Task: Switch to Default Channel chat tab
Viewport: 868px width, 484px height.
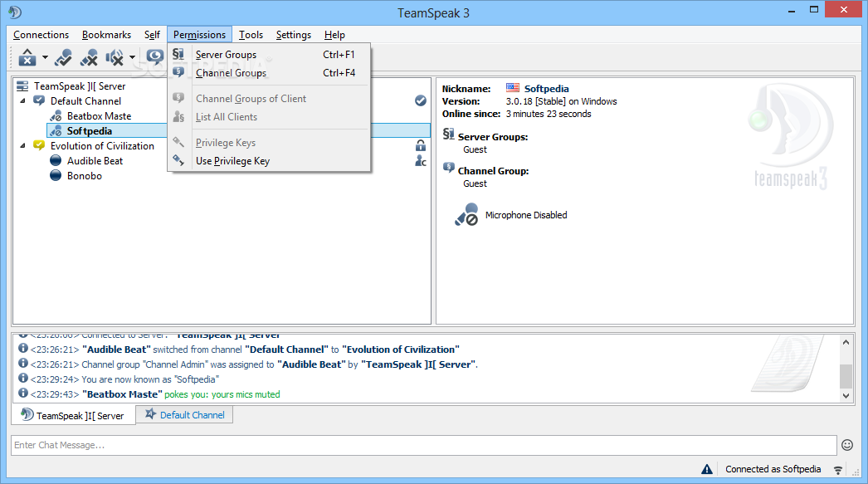Action: pyautogui.click(x=185, y=415)
